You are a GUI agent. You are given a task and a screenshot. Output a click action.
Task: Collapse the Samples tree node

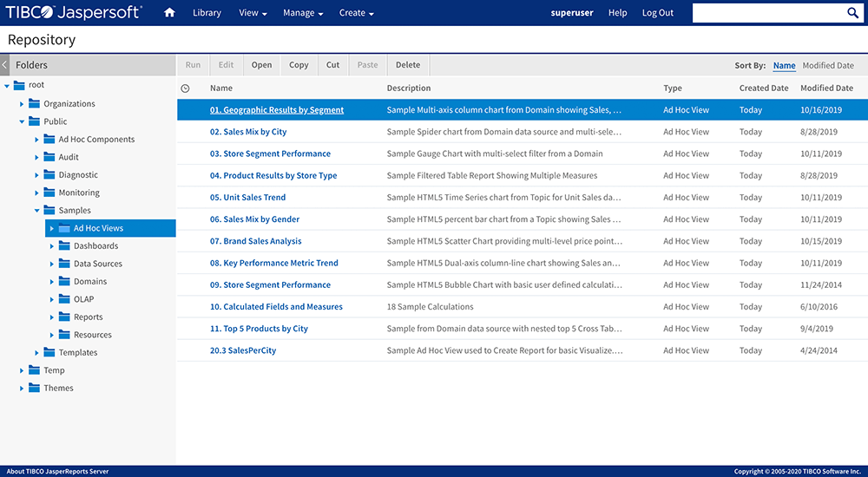(36, 210)
